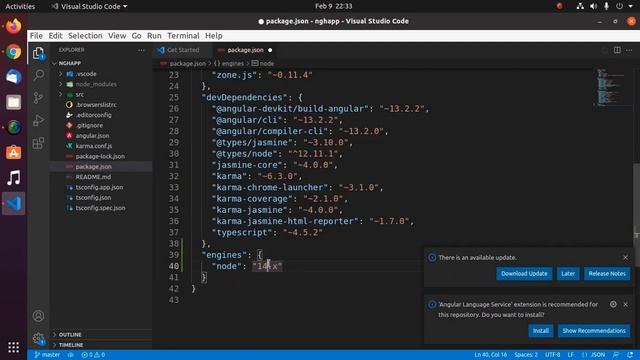Expand the node_modules folder
The width and height of the screenshot is (640, 360).
point(60,84)
